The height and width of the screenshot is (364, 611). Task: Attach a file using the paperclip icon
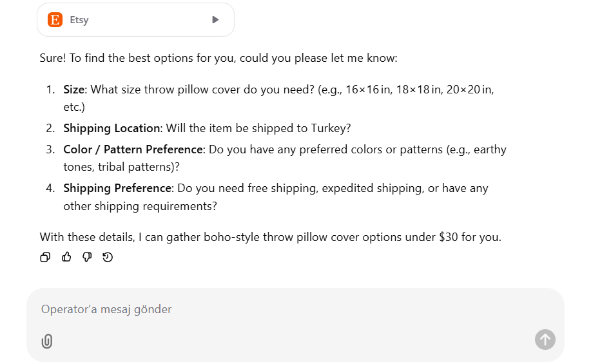(x=47, y=341)
